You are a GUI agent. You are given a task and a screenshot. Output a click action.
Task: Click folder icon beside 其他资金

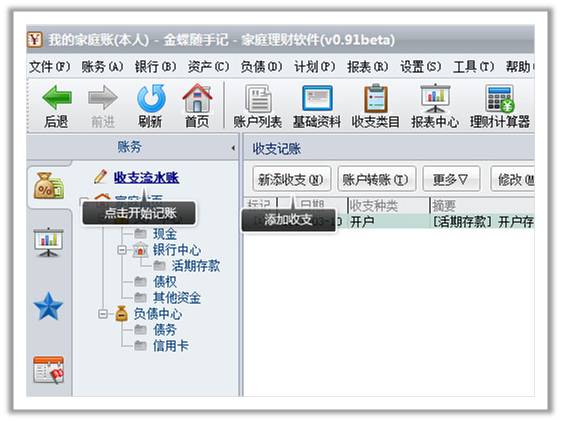pyautogui.click(x=140, y=297)
